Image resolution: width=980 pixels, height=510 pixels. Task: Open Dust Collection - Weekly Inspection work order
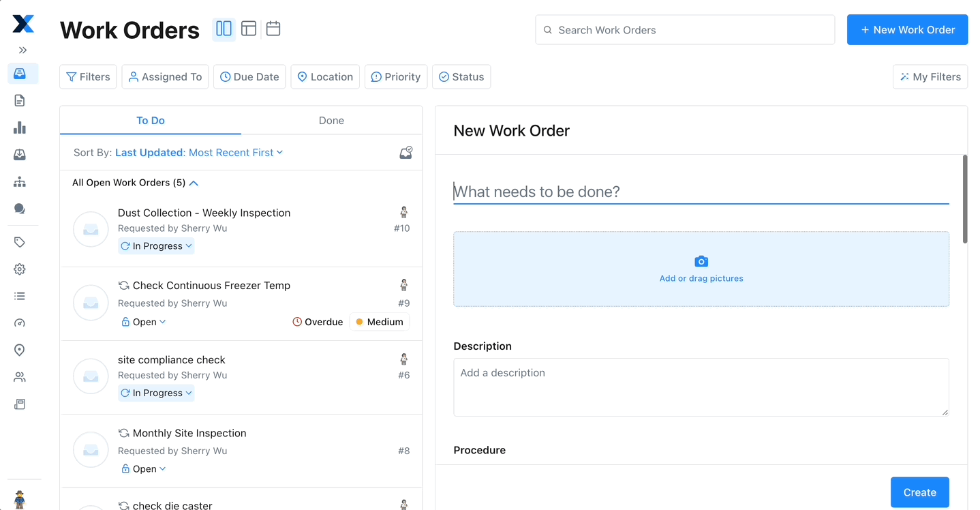tap(204, 213)
